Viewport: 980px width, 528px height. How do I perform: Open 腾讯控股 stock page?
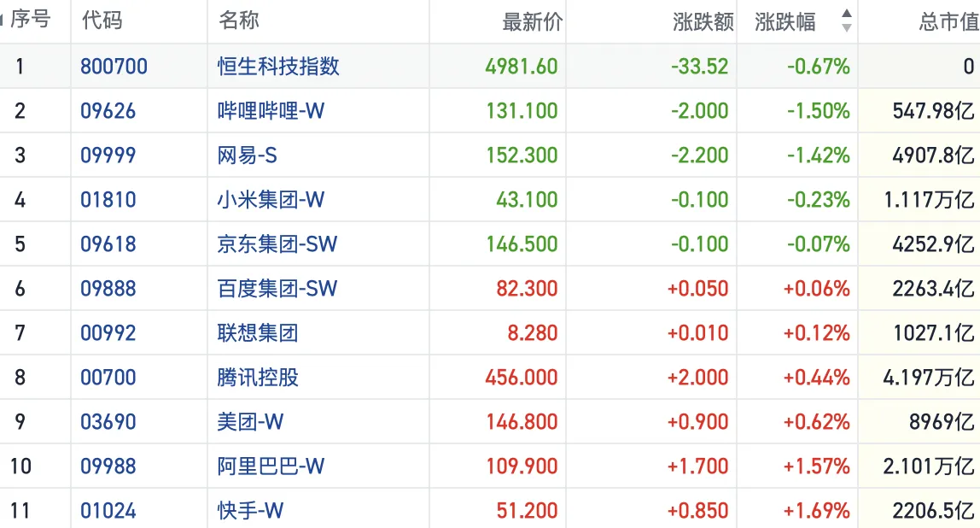pos(258,378)
